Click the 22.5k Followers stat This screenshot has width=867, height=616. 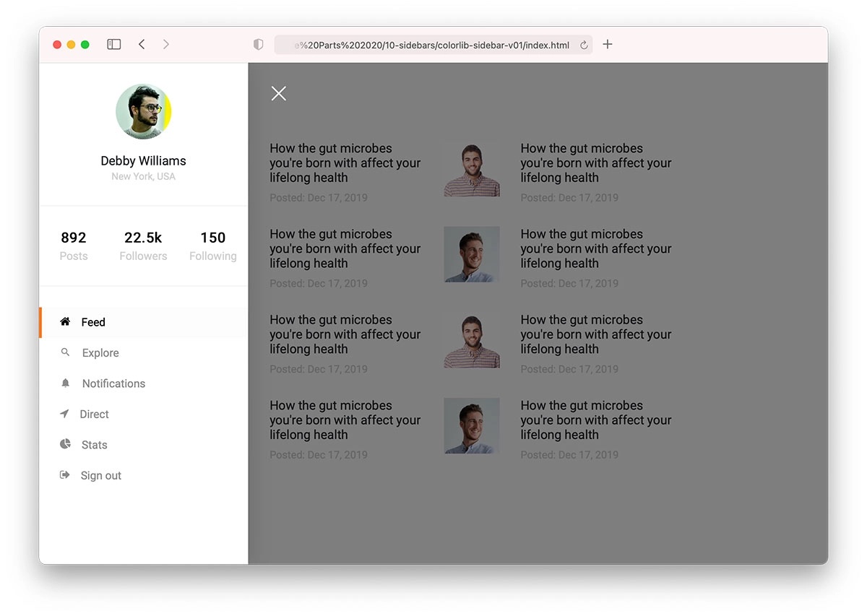pos(143,246)
